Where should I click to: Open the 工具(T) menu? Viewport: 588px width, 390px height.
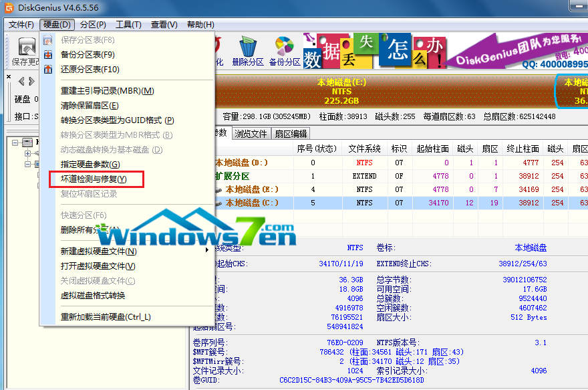pos(127,23)
